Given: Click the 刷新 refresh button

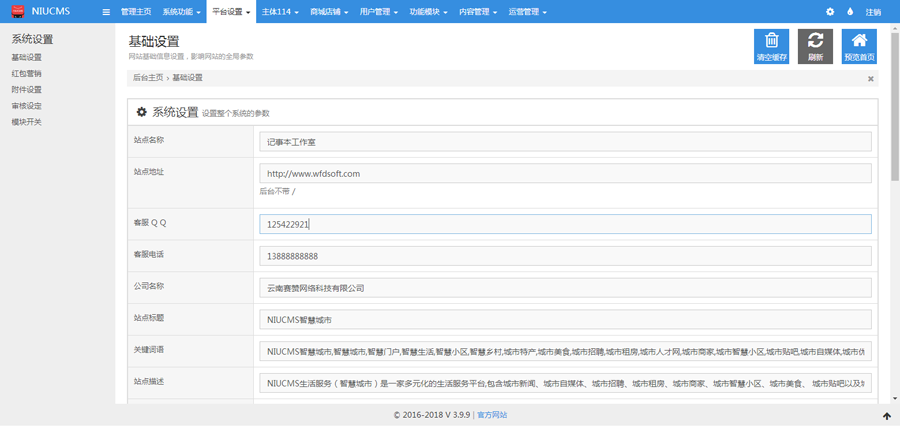Looking at the screenshot, I should pos(815,46).
